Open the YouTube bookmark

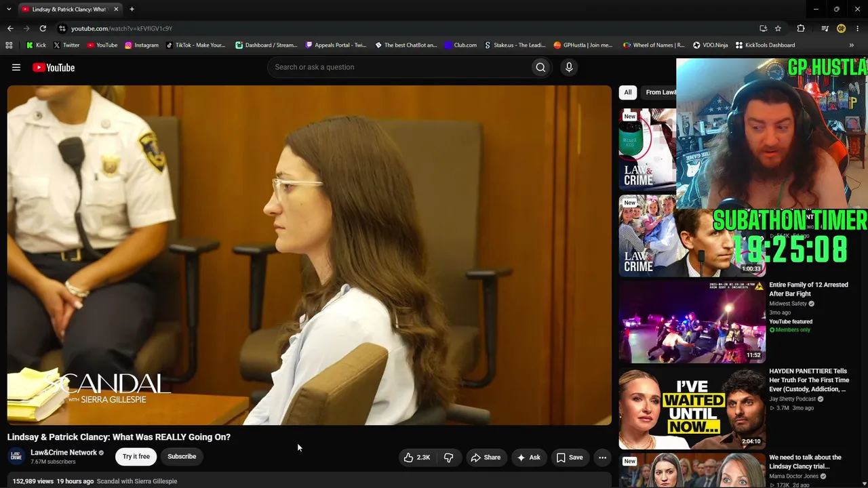click(102, 45)
